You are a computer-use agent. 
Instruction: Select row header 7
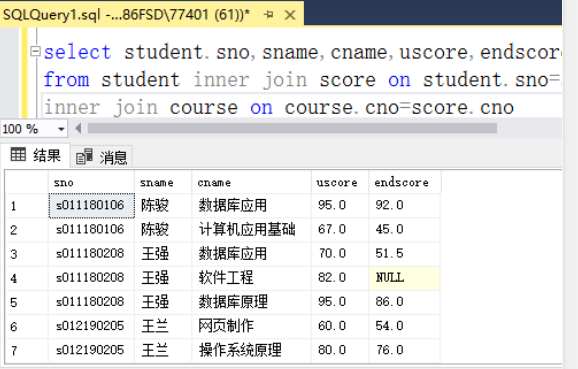click(27, 351)
